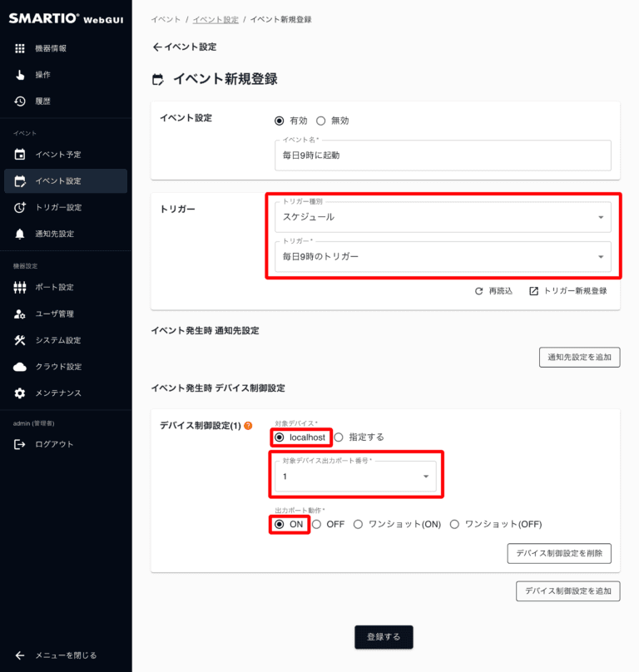Viewport: 639px width, 672px height.
Task: Open the トリガー種別 スケジュール dropdown
Action: [x=443, y=217]
